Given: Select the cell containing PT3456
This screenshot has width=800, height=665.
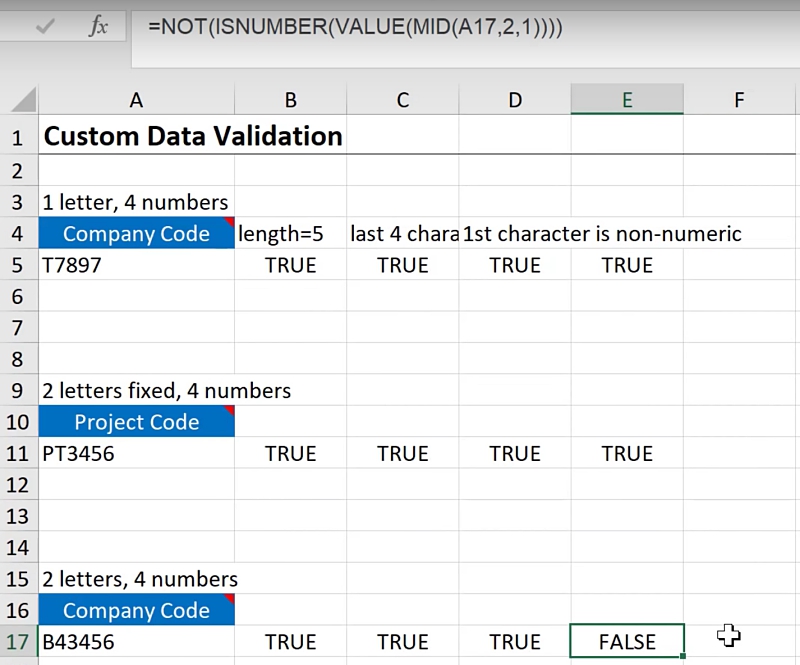Looking at the screenshot, I should coord(136,453).
